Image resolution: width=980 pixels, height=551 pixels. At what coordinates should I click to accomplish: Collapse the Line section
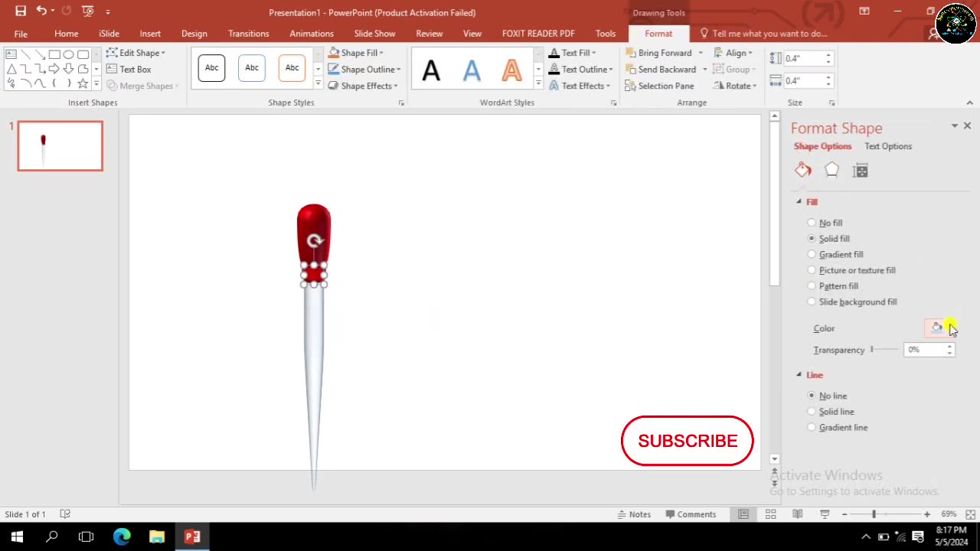click(799, 375)
